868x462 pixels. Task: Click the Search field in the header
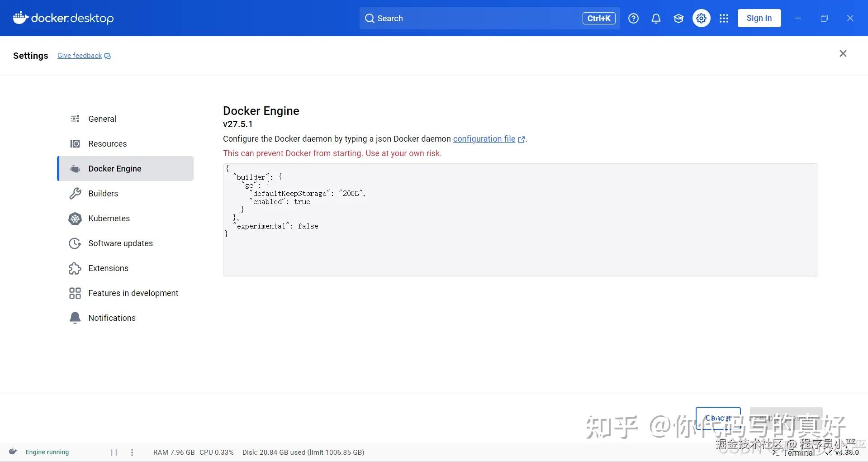point(489,18)
